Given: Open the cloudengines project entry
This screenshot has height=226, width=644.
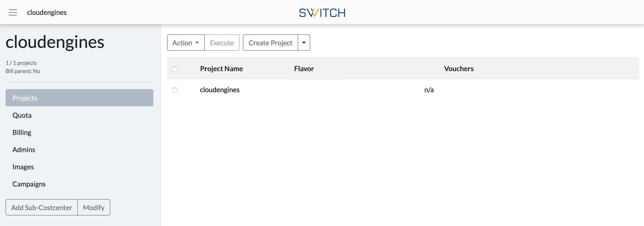Looking at the screenshot, I should [220, 90].
